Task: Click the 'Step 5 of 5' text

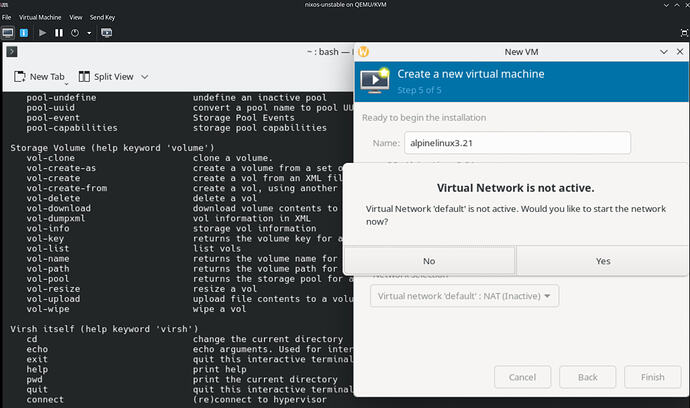Action: tap(419, 90)
